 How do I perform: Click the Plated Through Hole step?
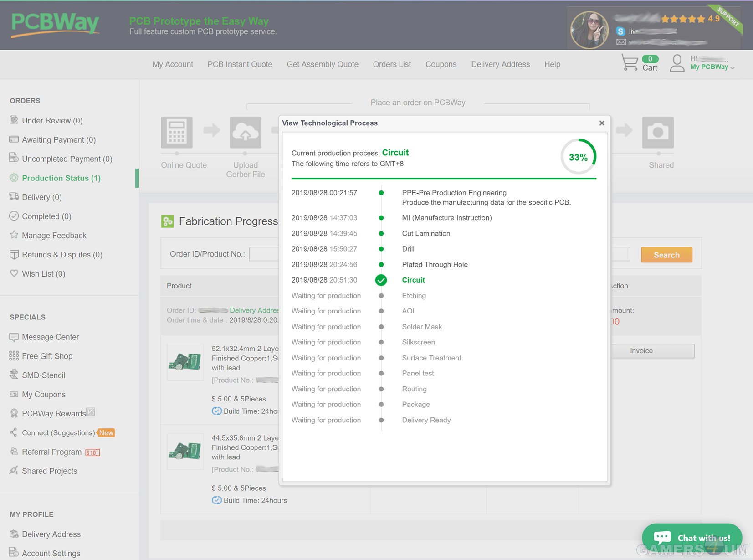pos(435,265)
